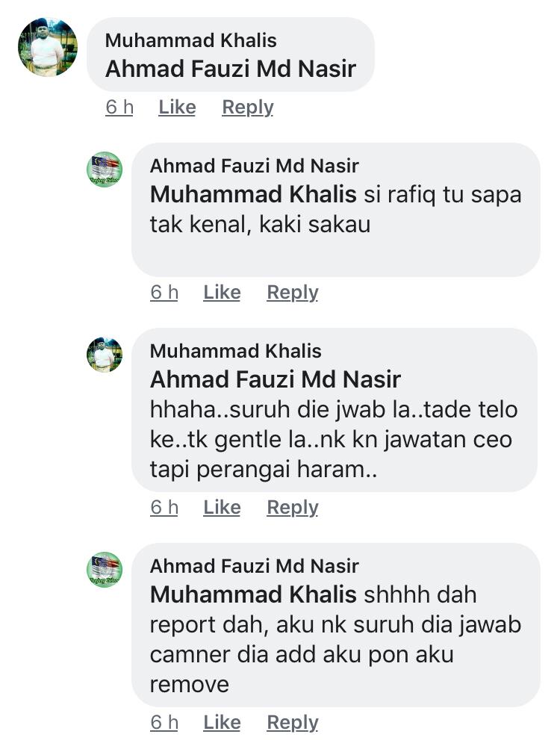The width and height of the screenshot is (560, 740).
Task: Like the top-level Muhammad Khalis comment
Action: (177, 108)
